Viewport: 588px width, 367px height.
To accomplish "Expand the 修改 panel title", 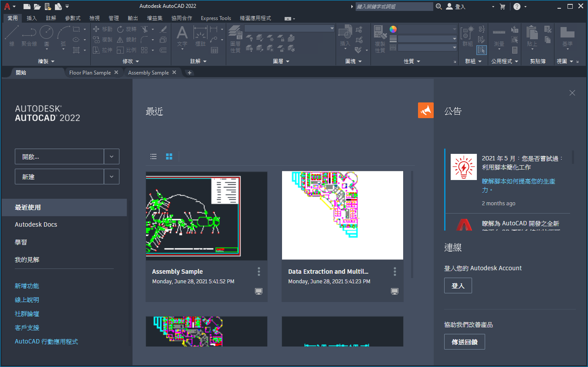I will coord(131,61).
